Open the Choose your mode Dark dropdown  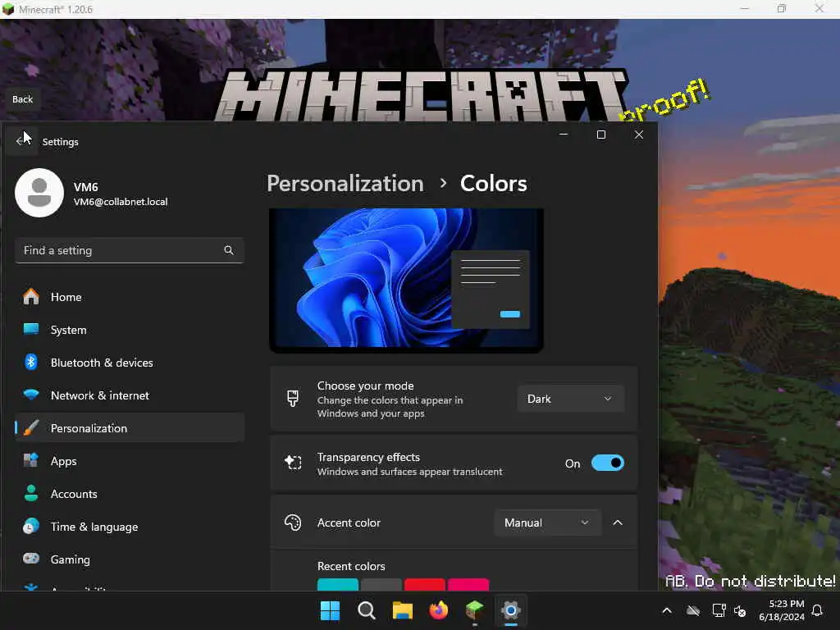coord(571,399)
